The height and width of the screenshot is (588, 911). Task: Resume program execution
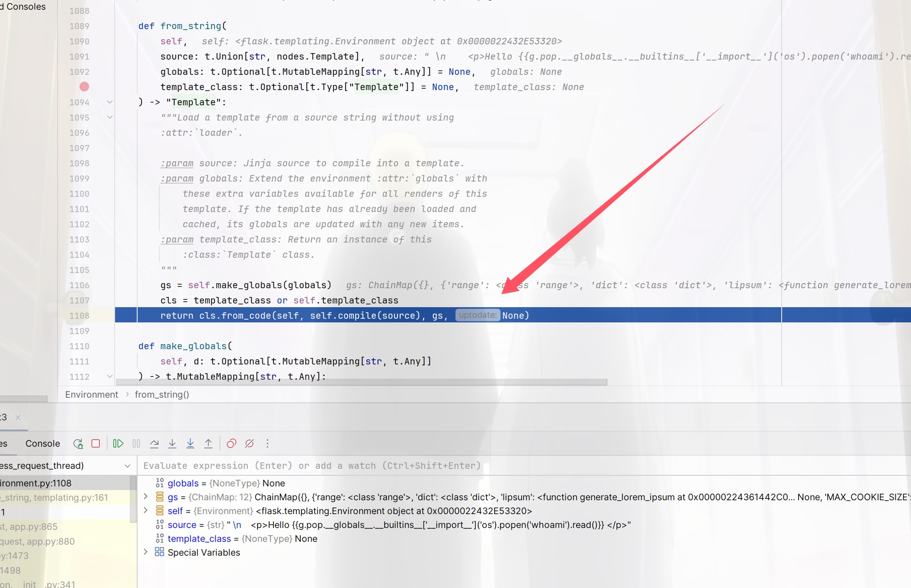click(x=118, y=443)
